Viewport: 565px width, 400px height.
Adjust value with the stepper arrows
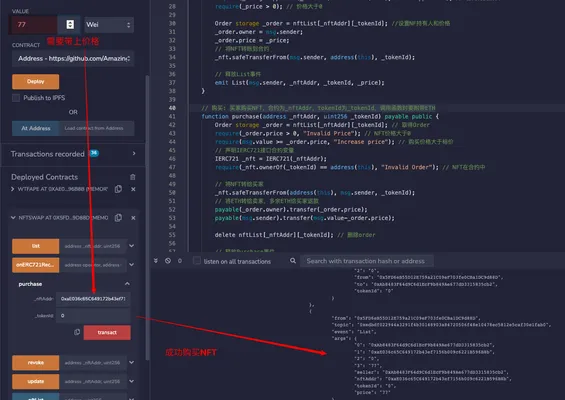tap(70, 25)
